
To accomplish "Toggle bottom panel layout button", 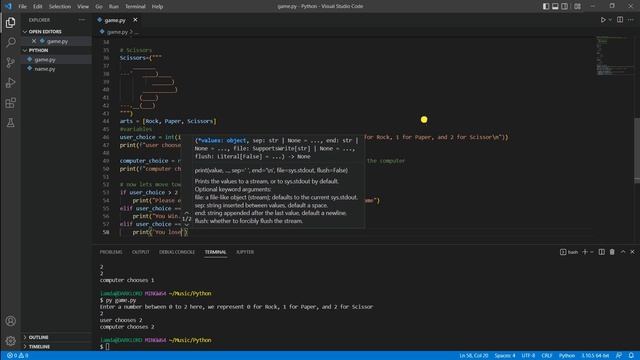I will (x=555, y=6).
